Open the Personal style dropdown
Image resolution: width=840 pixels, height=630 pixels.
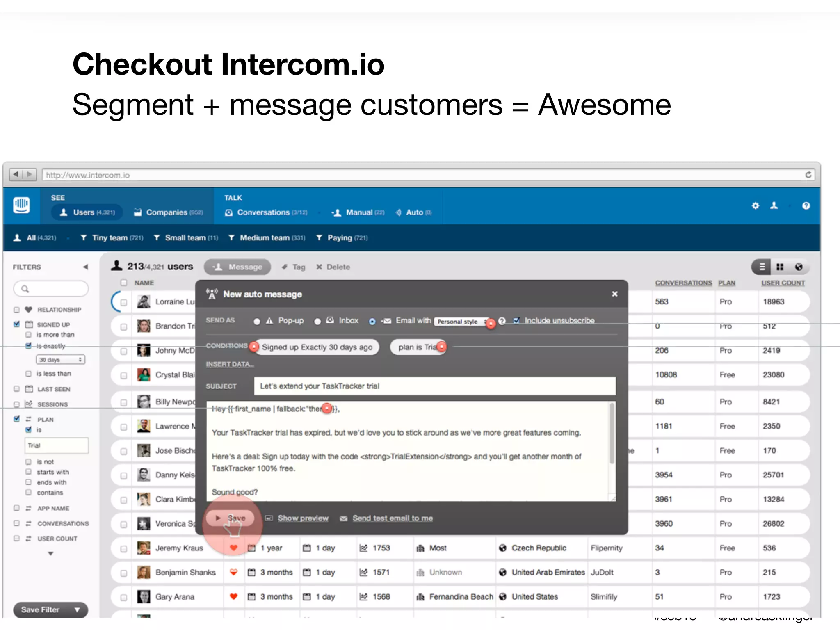coord(462,322)
